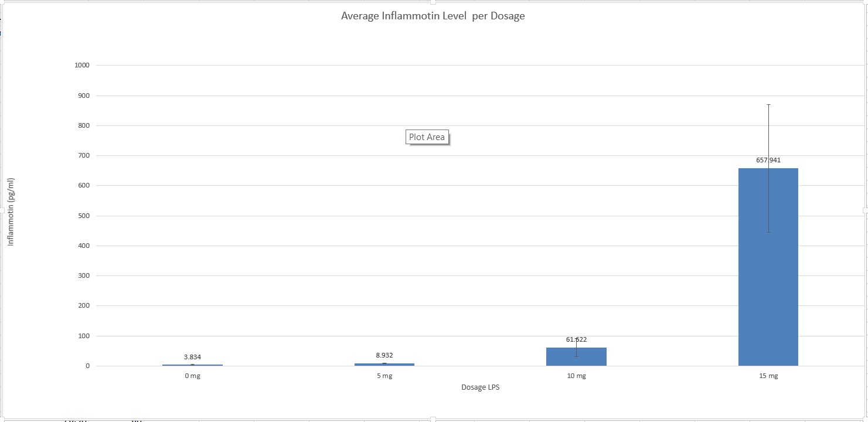Select the "10 mg" category axis label

(576, 376)
